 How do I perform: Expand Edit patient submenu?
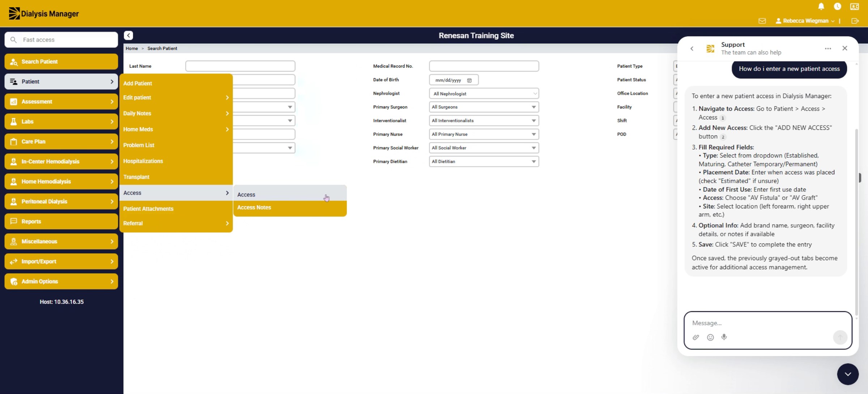coord(176,98)
